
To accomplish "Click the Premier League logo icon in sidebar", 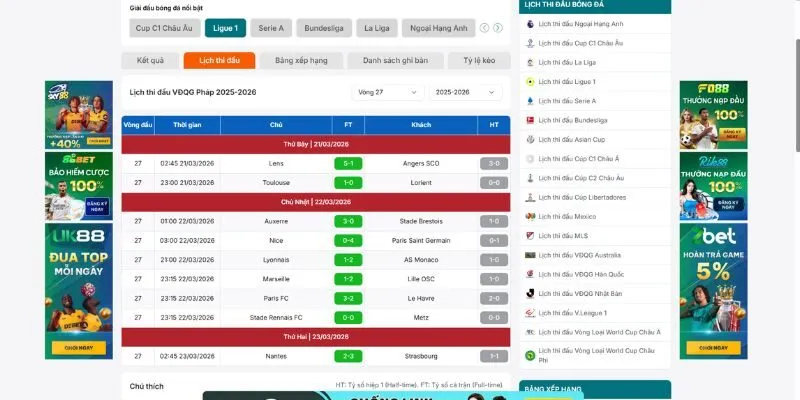I will coord(529,23).
